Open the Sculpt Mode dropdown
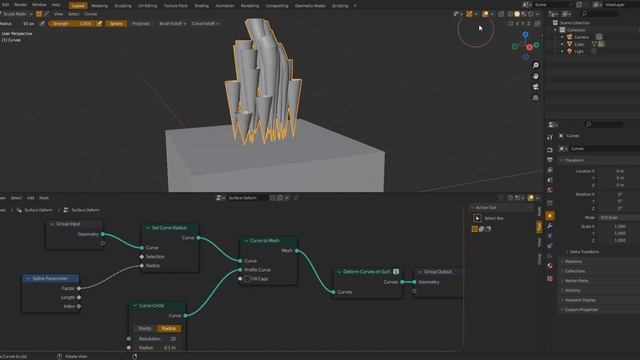The image size is (640, 360). point(17,14)
